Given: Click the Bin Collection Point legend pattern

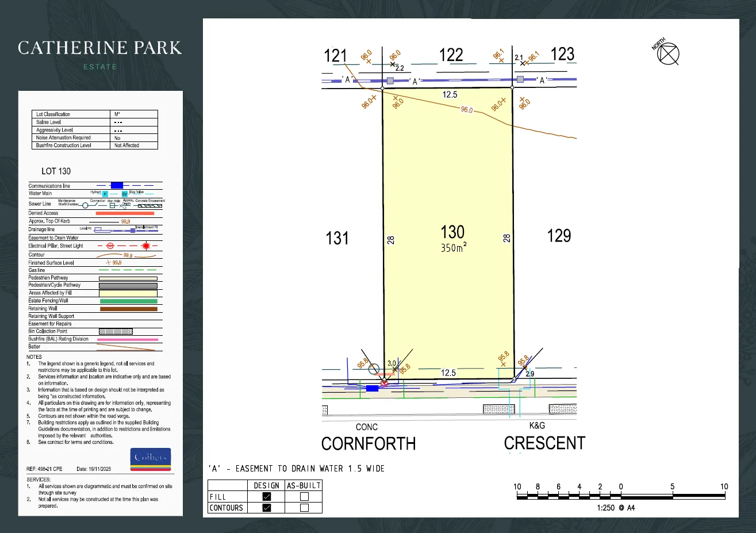Looking at the screenshot, I should (116, 332).
